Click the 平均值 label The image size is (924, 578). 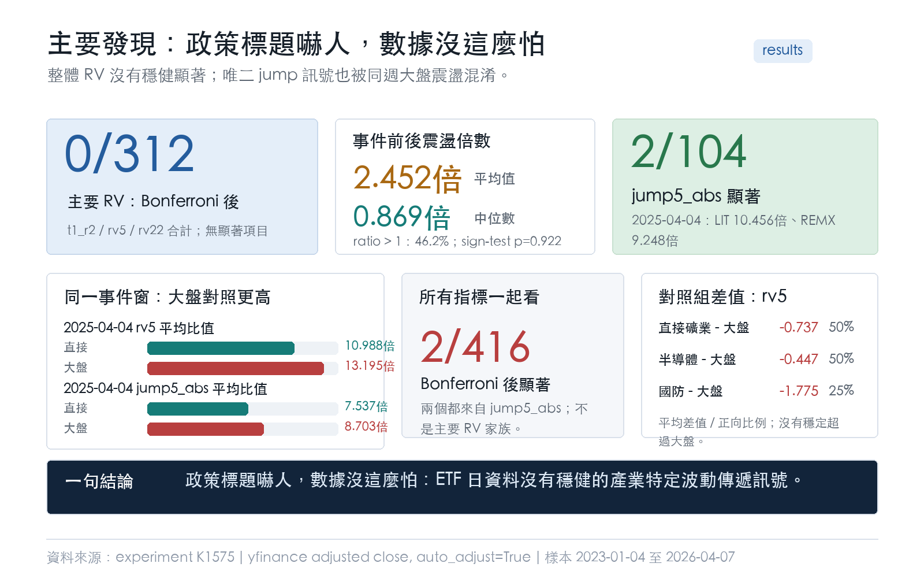point(494,179)
